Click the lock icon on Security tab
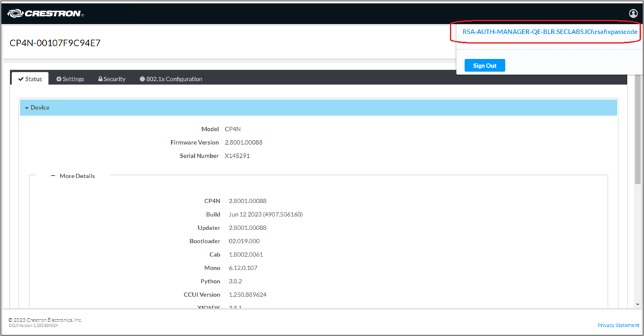The width and height of the screenshot is (644, 336). pyautogui.click(x=100, y=79)
